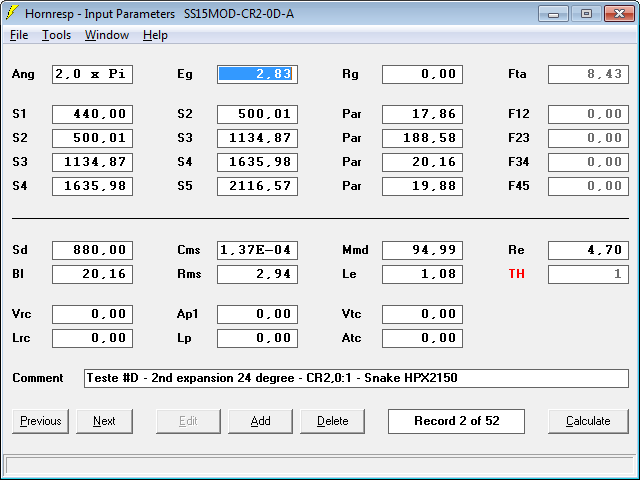The width and height of the screenshot is (640, 480).
Task: Click the Calculate button
Action: pyautogui.click(x=588, y=421)
